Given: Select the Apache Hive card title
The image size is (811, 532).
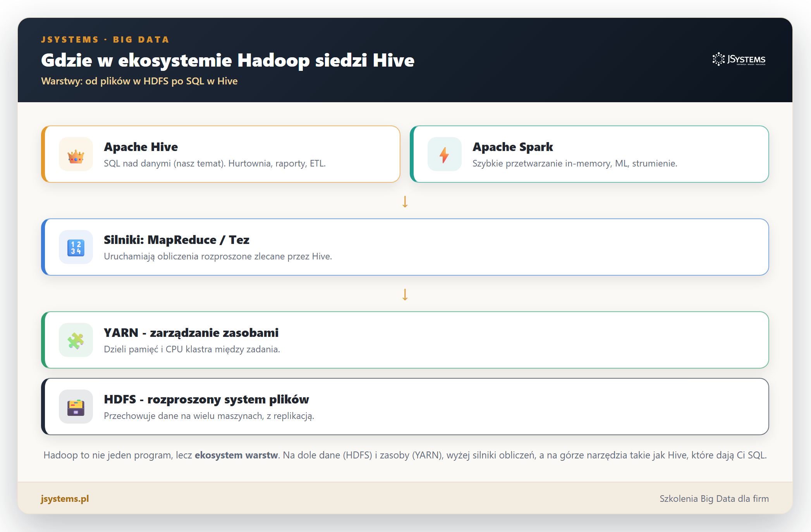Looking at the screenshot, I should point(141,147).
